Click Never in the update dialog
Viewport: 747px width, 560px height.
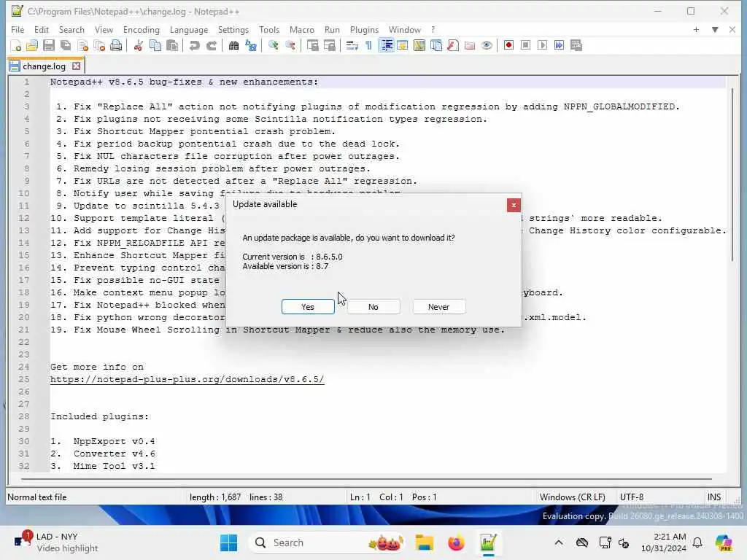tap(438, 307)
